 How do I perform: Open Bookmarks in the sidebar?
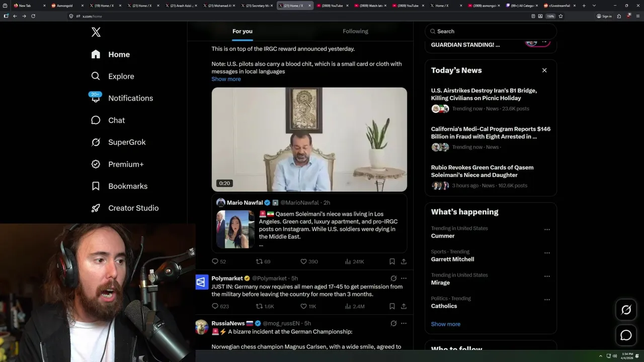click(x=119, y=186)
